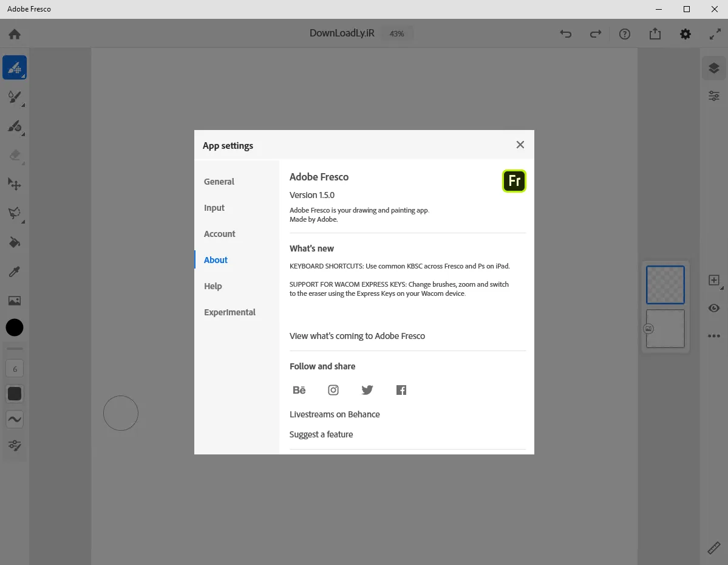Image resolution: width=728 pixels, height=565 pixels.
Task: Open the Place image tool
Action: [15, 301]
